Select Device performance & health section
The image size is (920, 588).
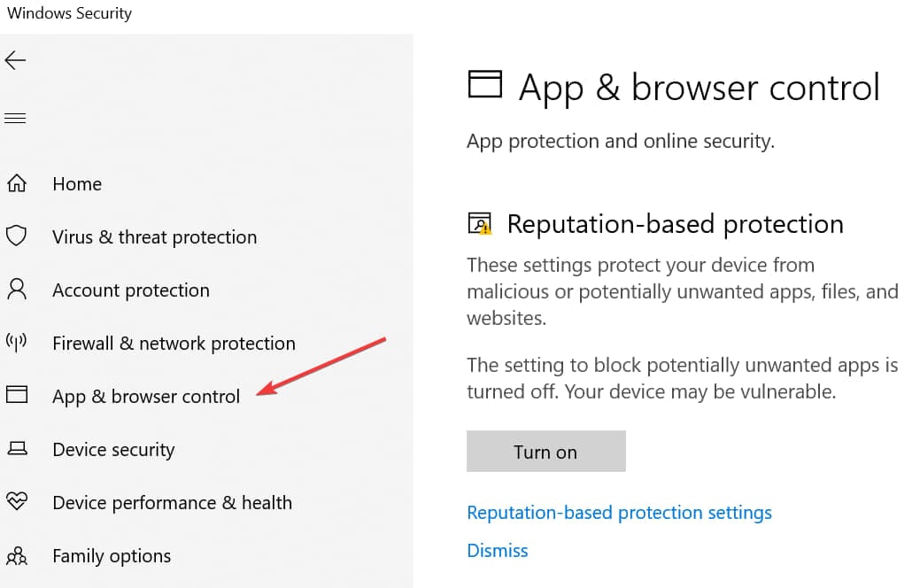pyautogui.click(x=172, y=502)
